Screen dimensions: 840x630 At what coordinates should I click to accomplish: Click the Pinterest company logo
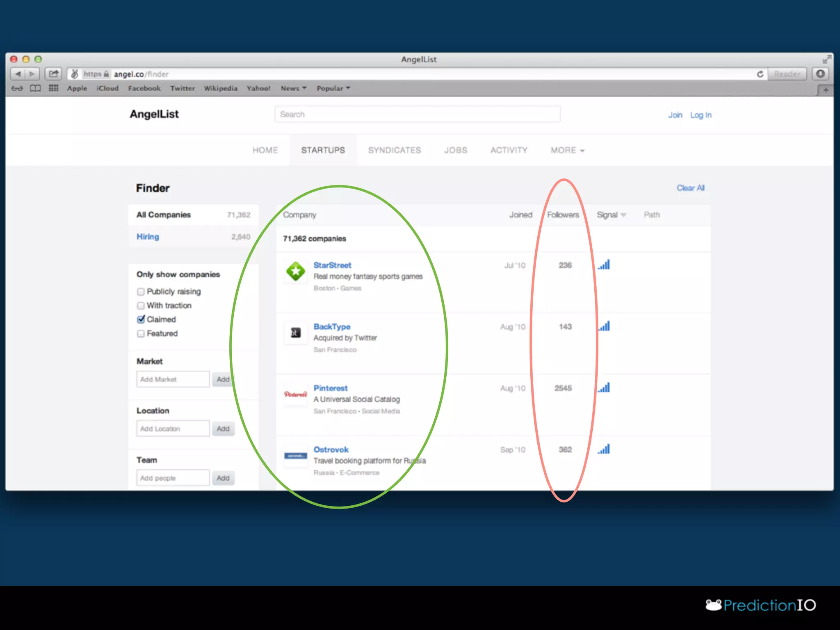295,394
